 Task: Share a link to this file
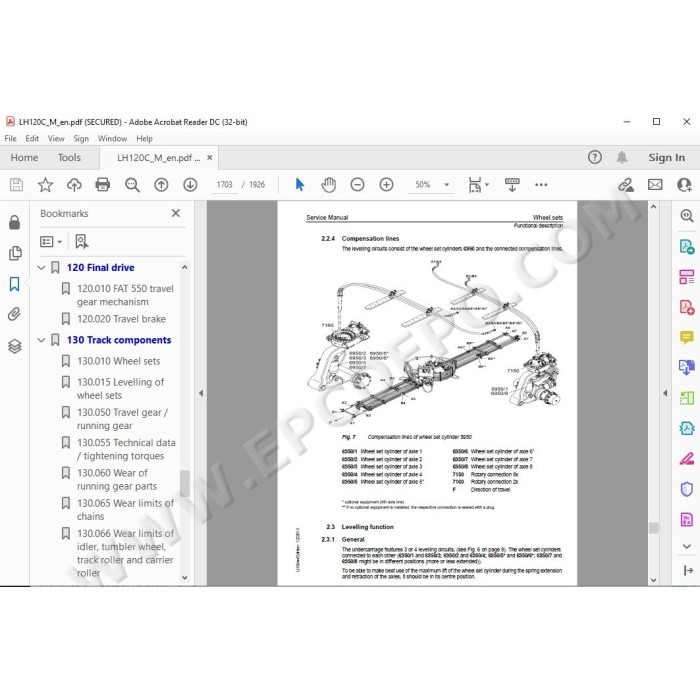[626, 184]
